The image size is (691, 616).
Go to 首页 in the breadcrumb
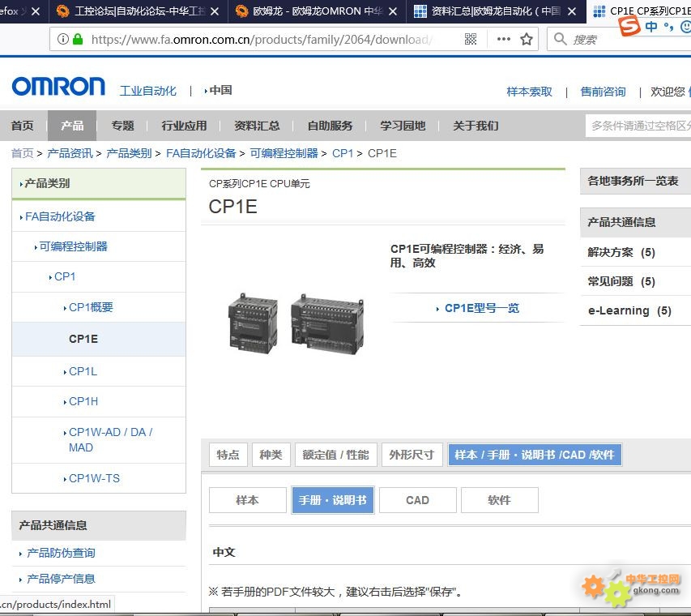coord(23,153)
